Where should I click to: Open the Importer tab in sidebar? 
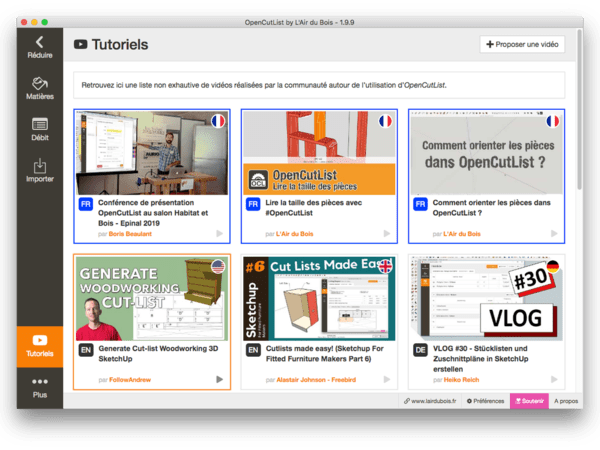tap(39, 171)
